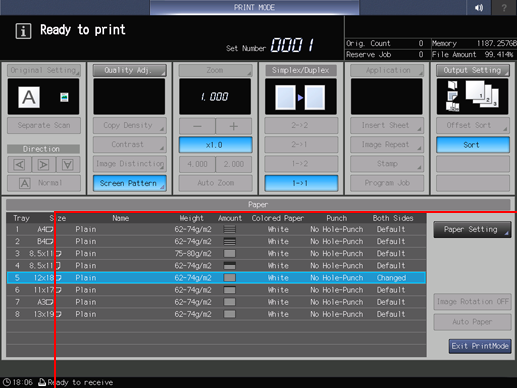Open the help question mark icon

[504, 7]
